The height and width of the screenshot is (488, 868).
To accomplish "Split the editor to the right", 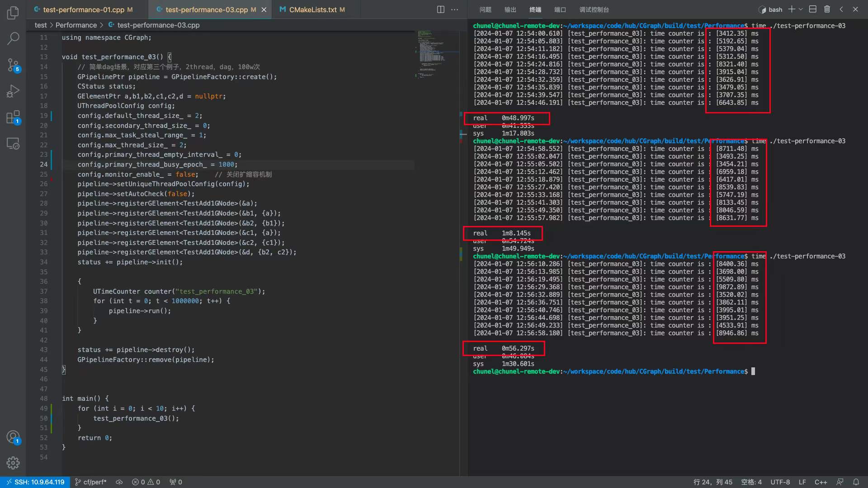I will click(x=441, y=9).
